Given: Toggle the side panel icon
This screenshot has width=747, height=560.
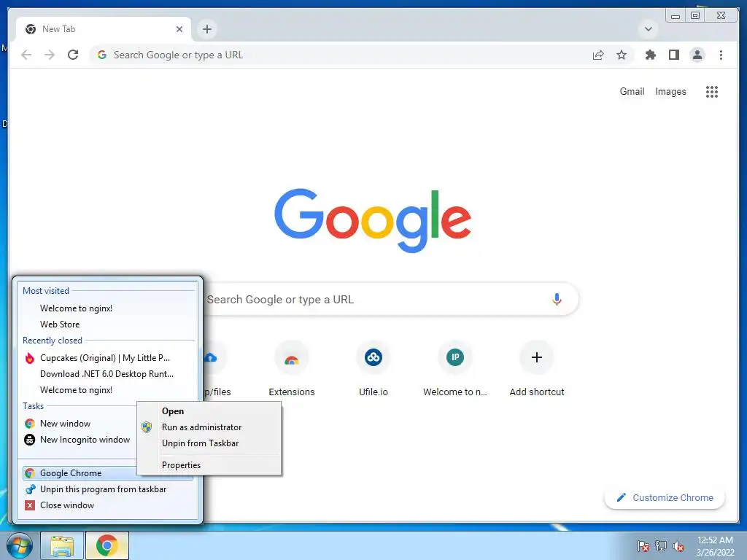Looking at the screenshot, I should click(673, 55).
